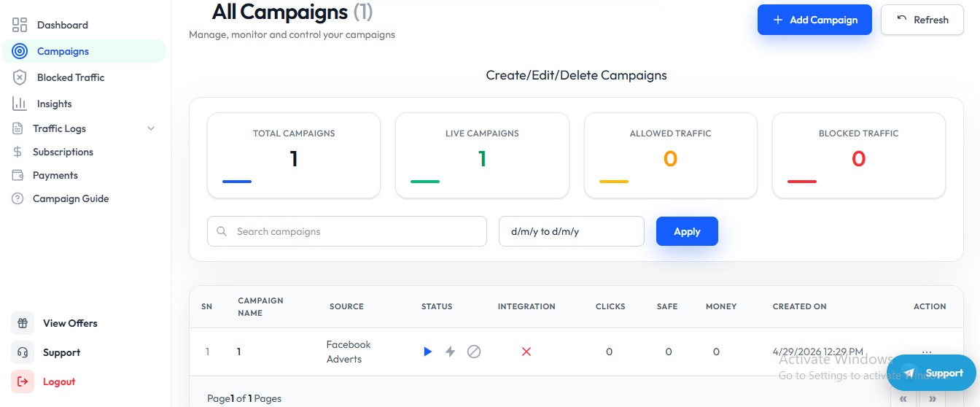Click the Blocked Traffic shield icon
This screenshot has width=980, height=407.
coord(20,77)
